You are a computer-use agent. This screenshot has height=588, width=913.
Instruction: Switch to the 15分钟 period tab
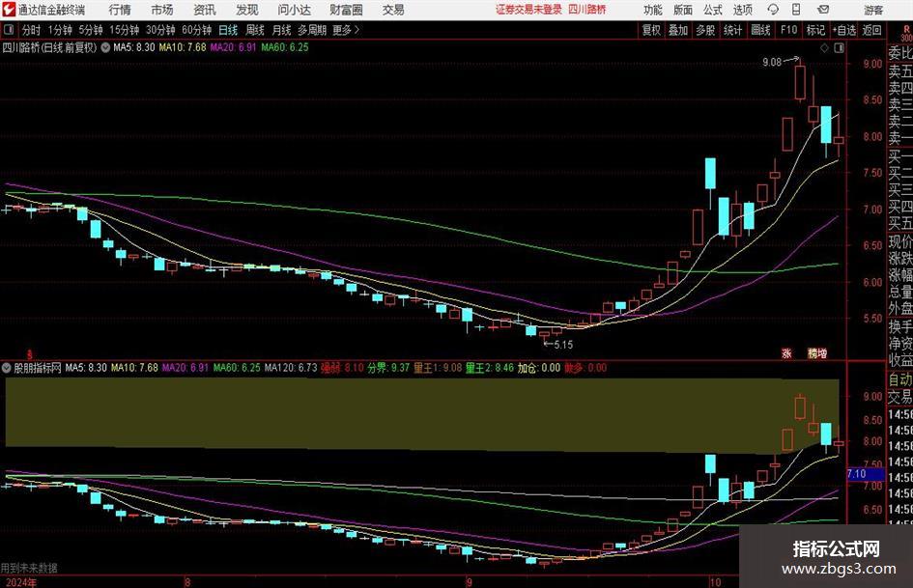tap(124, 30)
